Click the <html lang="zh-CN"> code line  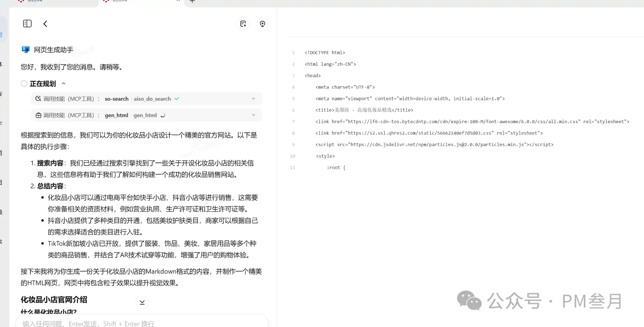330,64
